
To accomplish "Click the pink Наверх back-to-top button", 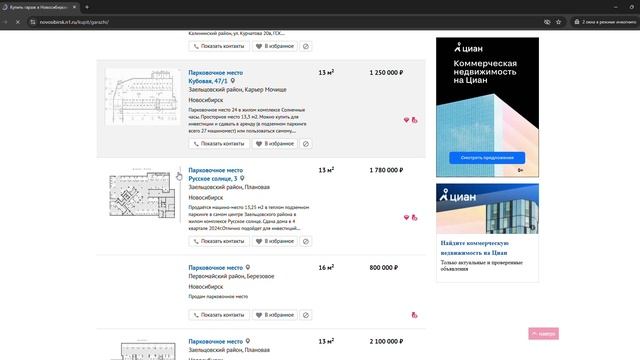I will click(543, 333).
